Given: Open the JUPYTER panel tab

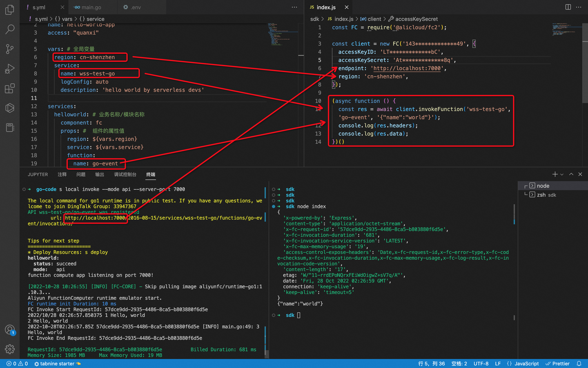Looking at the screenshot, I should pos(38,175).
